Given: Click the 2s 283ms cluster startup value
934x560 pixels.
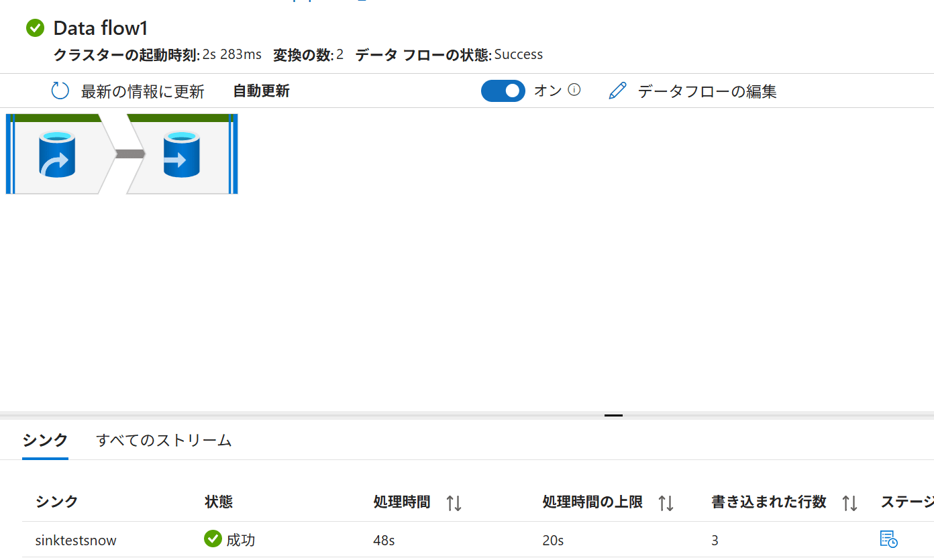Looking at the screenshot, I should pos(232,54).
